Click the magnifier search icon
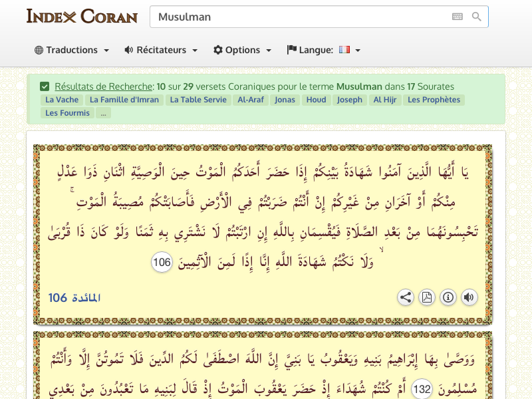Image resolution: width=532 pixels, height=399 pixels. click(x=476, y=17)
